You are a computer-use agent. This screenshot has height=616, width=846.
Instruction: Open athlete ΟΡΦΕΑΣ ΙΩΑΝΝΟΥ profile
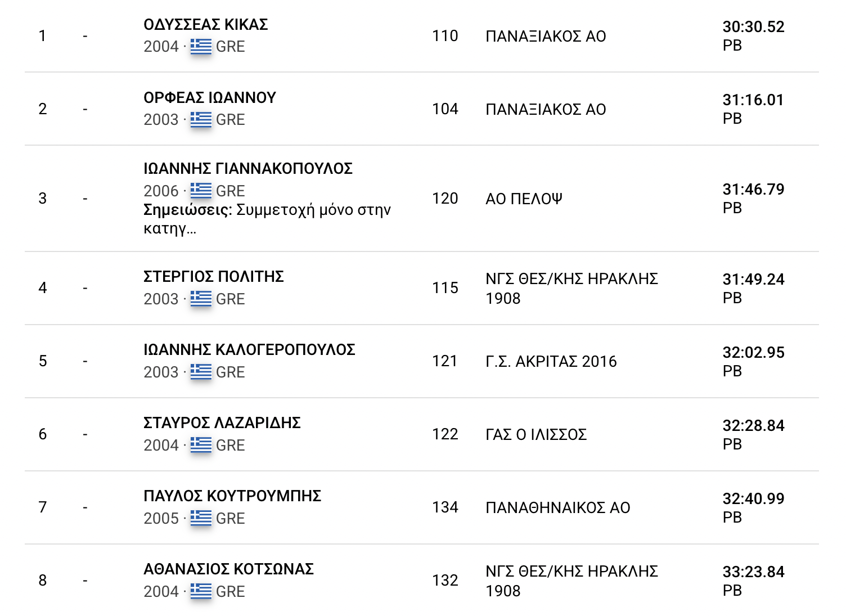(x=210, y=98)
